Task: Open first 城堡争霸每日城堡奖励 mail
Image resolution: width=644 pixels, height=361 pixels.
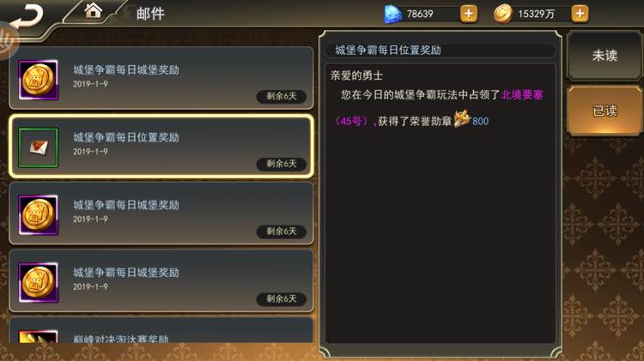Action: click(161, 78)
